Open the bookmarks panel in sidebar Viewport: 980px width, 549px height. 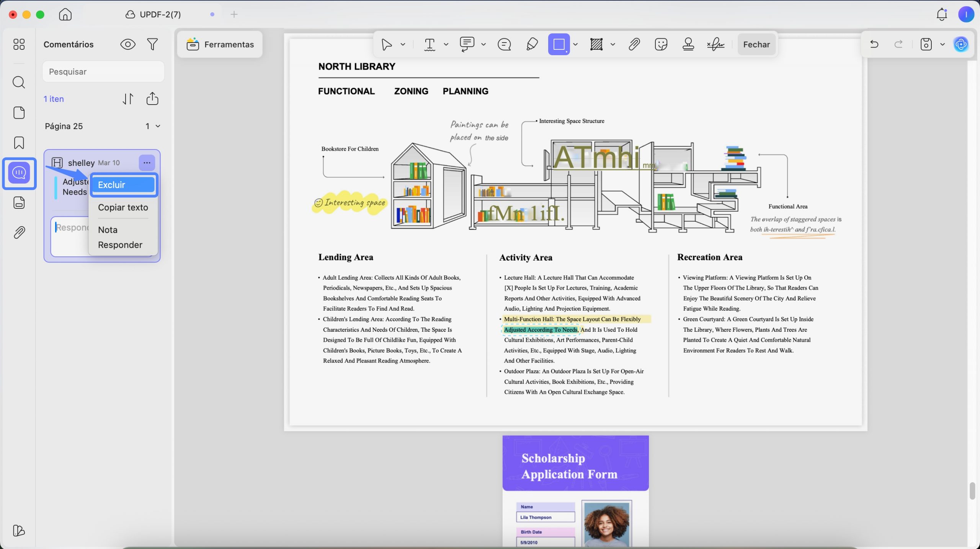[x=19, y=143]
